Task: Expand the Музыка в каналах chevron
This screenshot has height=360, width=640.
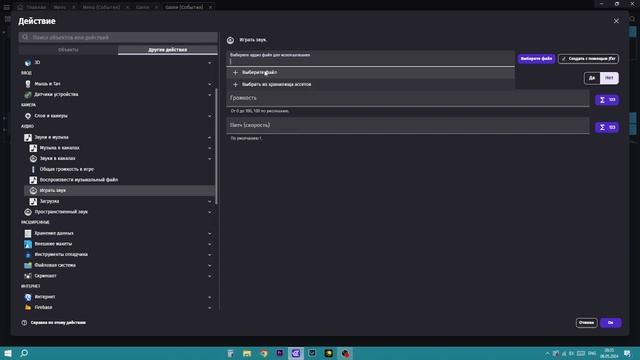Action: coord(210,148)
